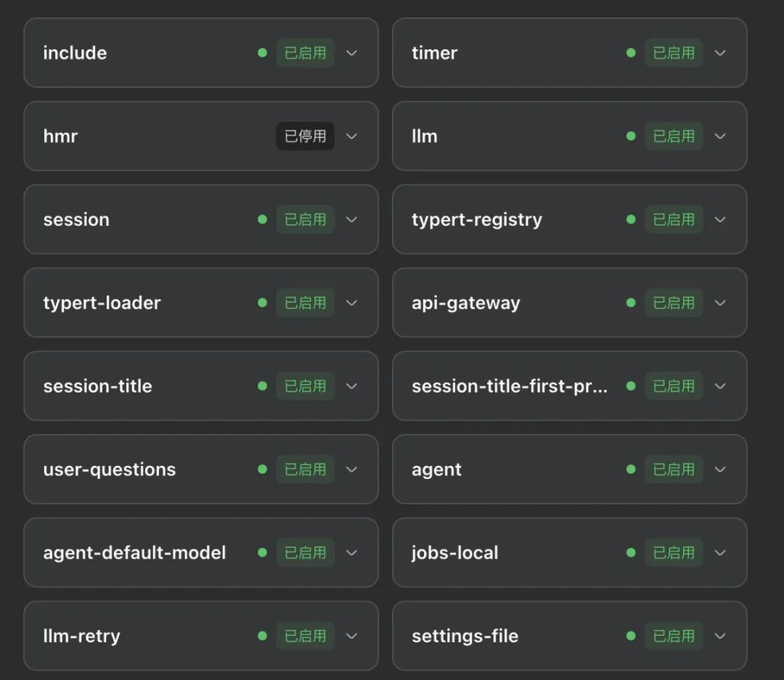Click the typert-registry plugin label
784x680 pixels.
476,220
